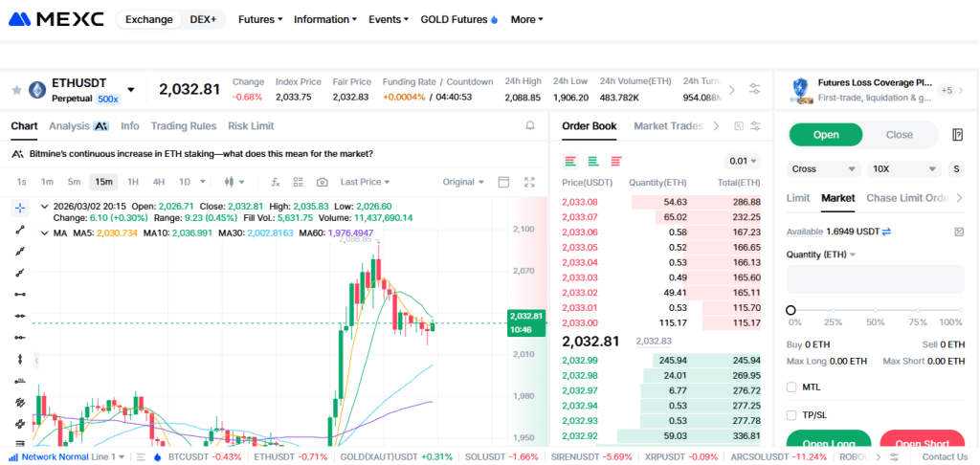Switch the order panel to Close

[x=900, y=134]
